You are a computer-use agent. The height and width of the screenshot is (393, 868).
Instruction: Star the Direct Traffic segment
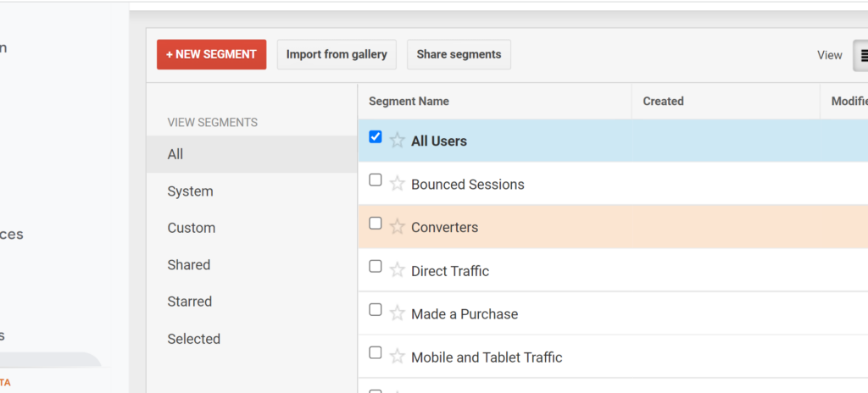(397, 271)
